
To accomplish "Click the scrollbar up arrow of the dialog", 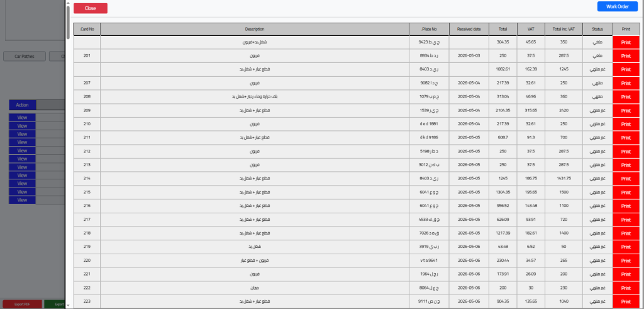I will click(68, 3).
